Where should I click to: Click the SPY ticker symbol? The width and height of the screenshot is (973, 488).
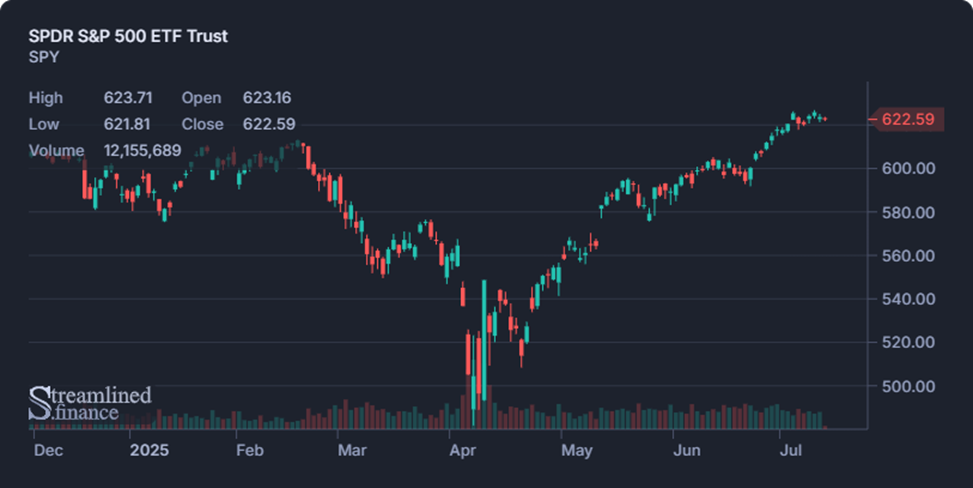(43, 57)
